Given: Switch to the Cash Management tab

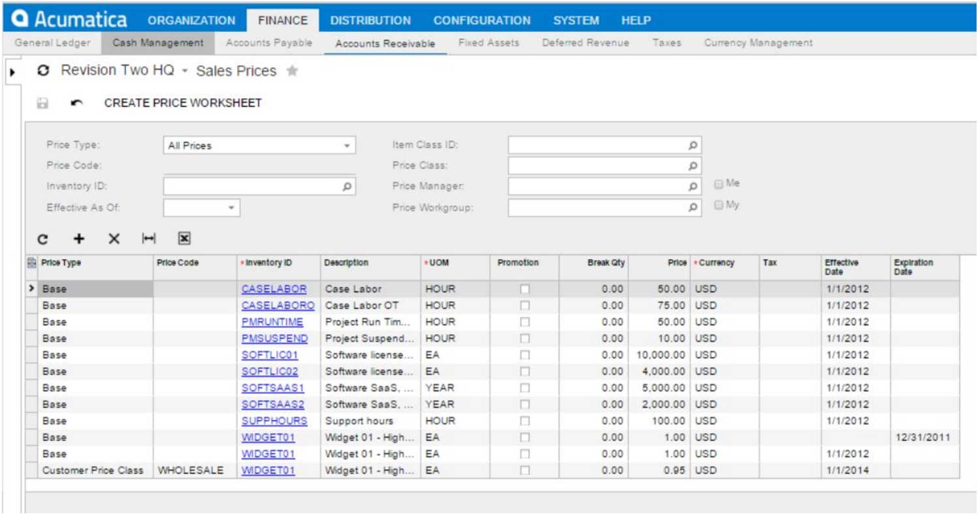Looking at the screenshot, I should pos(158,43).
